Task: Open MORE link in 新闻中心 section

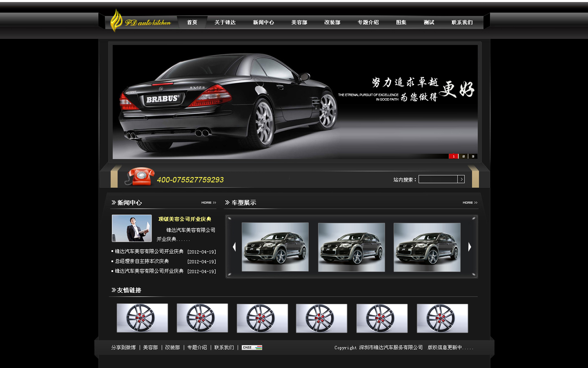Action: click(209, 203)
